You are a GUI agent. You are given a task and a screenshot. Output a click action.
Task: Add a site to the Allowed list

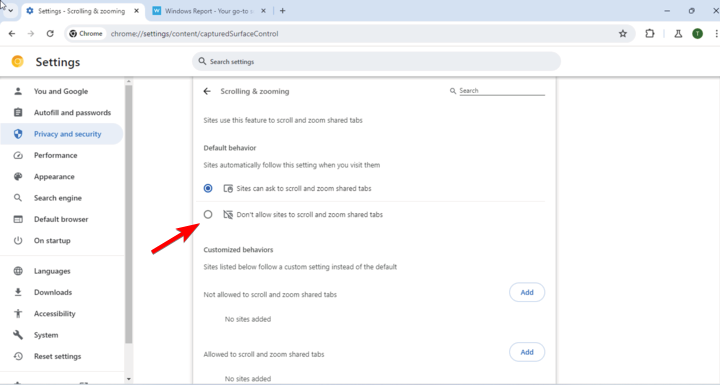[x=527, y=352]
